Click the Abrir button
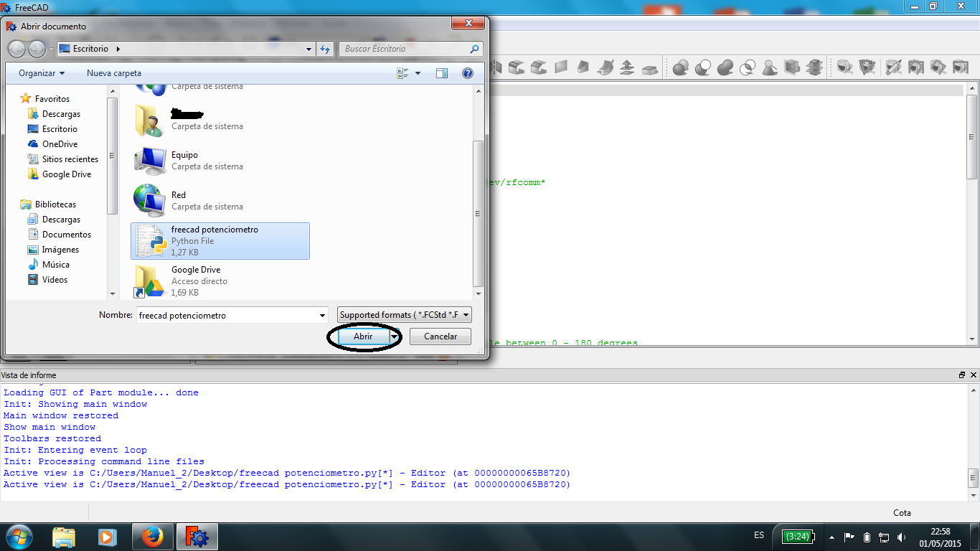 [363, 336]
